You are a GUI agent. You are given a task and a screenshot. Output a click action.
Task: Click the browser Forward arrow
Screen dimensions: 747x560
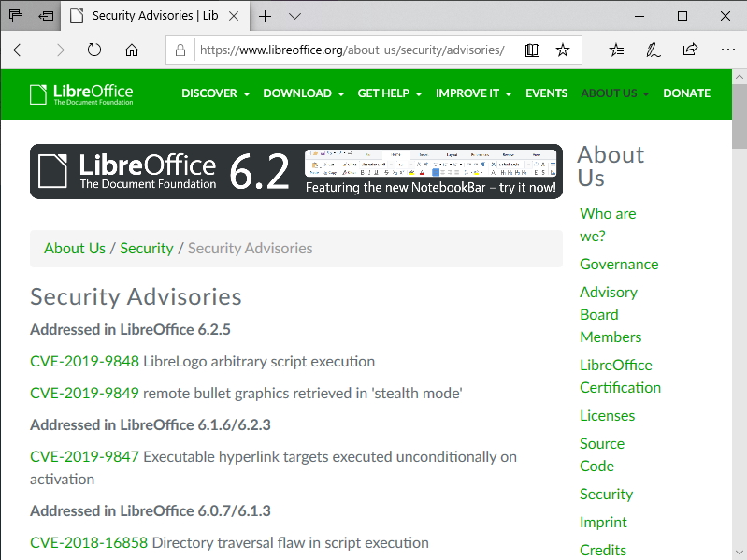coord(57,50)
